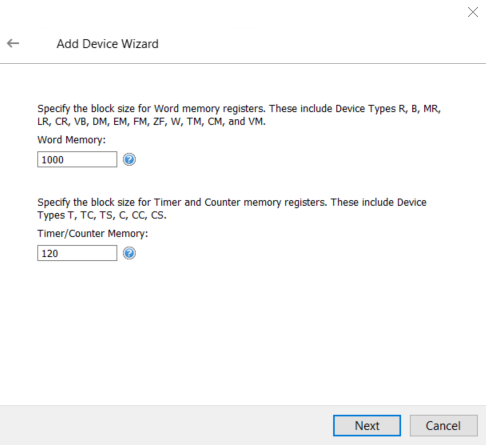Viewport: 486px width, 445px height.
Task: Select the field containing 1000
Action: (77, 159)
